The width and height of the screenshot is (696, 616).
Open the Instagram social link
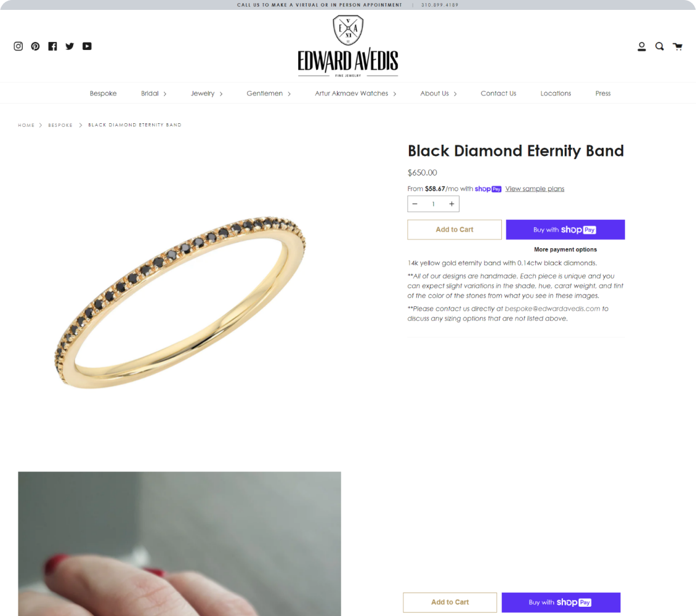[x=18, y=46]
